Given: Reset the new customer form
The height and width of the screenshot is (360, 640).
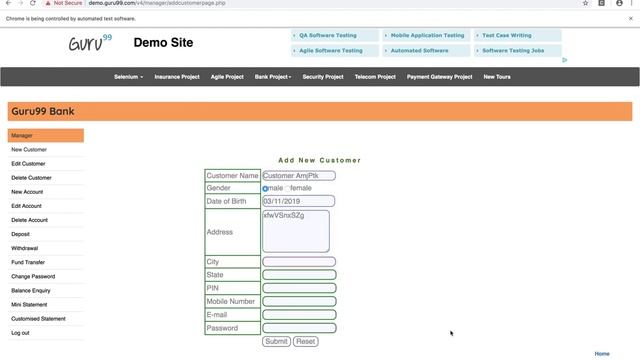Looking at the screenshot, I should click(x=306, y=341).
